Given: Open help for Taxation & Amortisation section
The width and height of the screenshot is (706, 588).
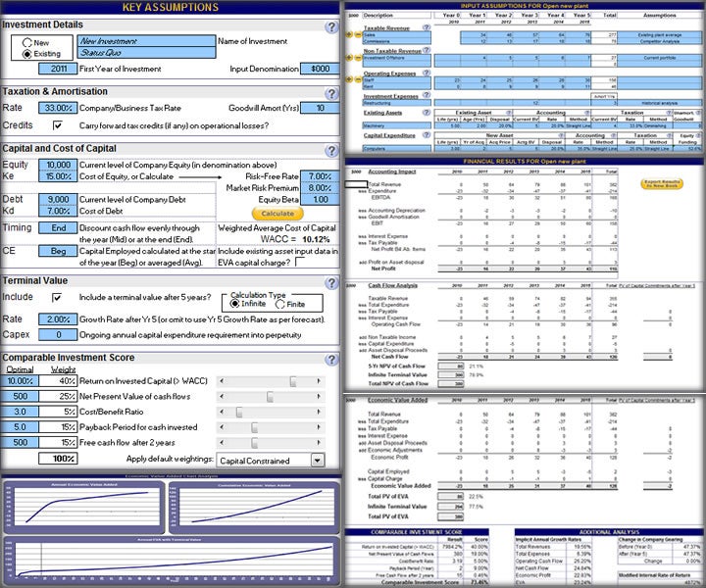Looking at the screenshot, I should 331,93.
